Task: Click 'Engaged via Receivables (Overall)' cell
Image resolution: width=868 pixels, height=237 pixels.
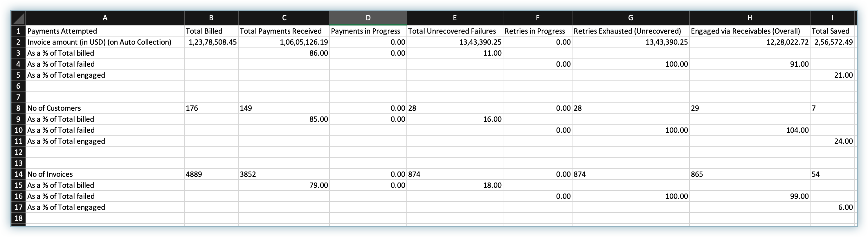Action: 750,31
